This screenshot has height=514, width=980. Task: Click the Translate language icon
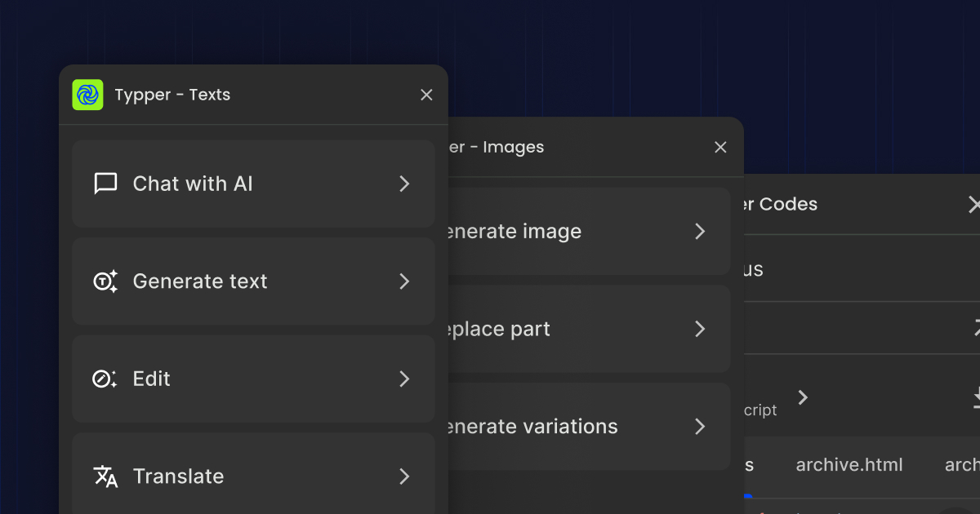click(x=105, y=476)
